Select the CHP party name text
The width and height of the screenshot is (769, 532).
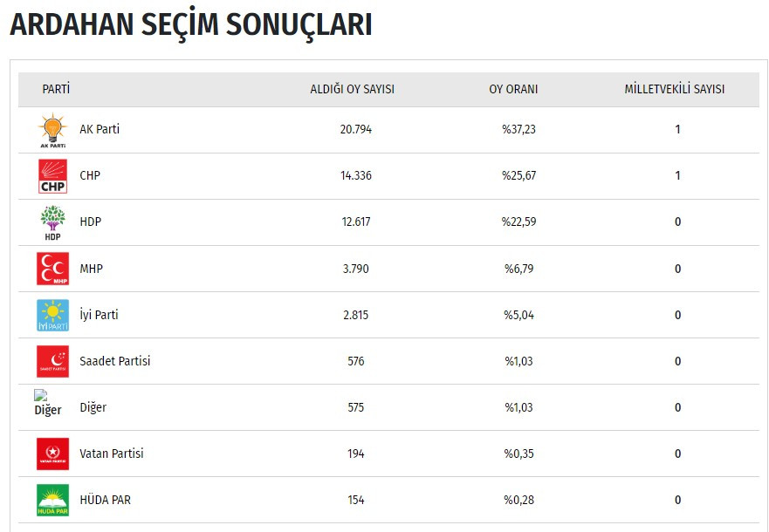click(x=90, y=175)
